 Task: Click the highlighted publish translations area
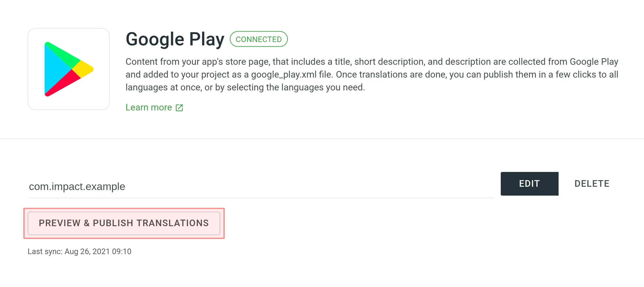[x=124, y=223]
